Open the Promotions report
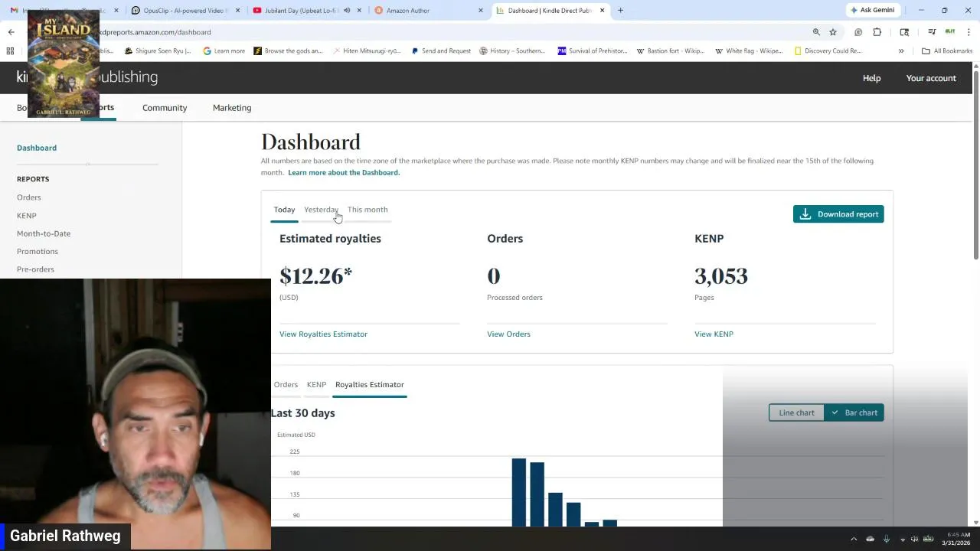This screenshot has height=551, width=980. pos(38,251)
